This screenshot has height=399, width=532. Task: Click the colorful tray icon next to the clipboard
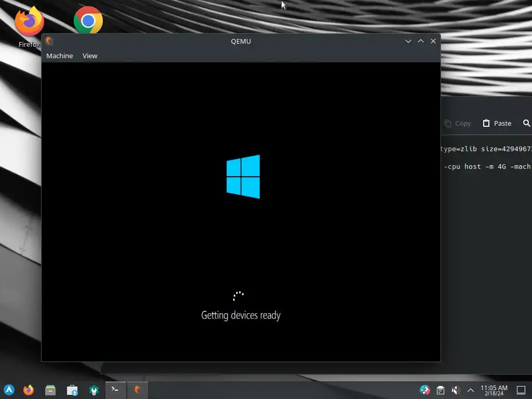[424, 390]
